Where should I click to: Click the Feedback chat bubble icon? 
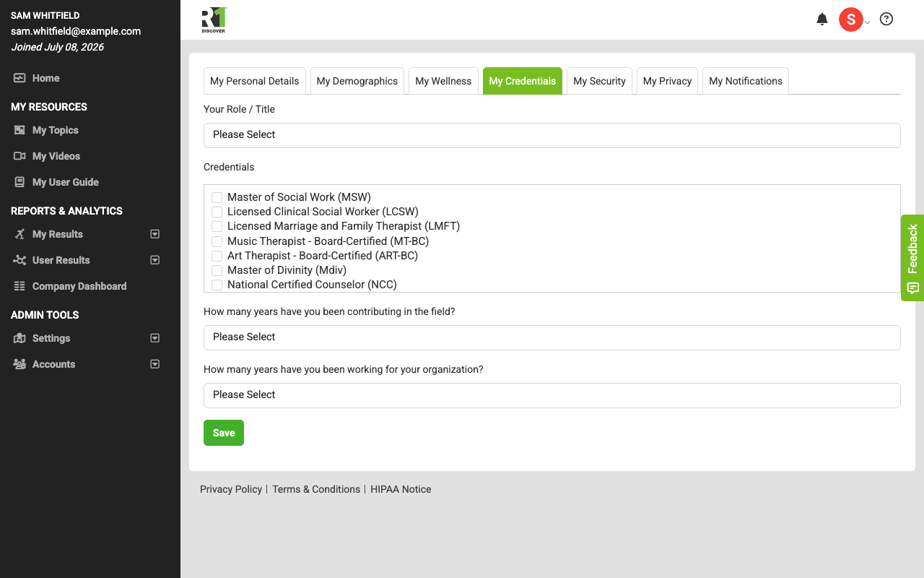point(912,288)
